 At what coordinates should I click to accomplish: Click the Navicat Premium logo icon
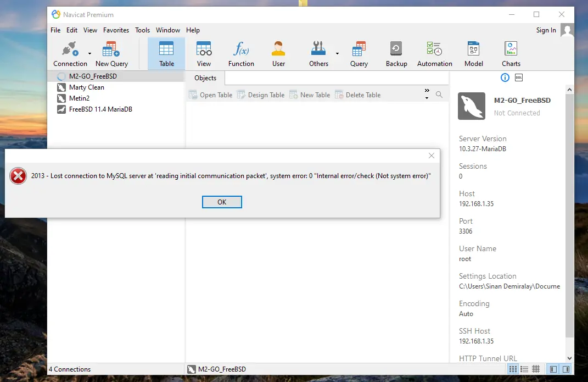point(56,14)
